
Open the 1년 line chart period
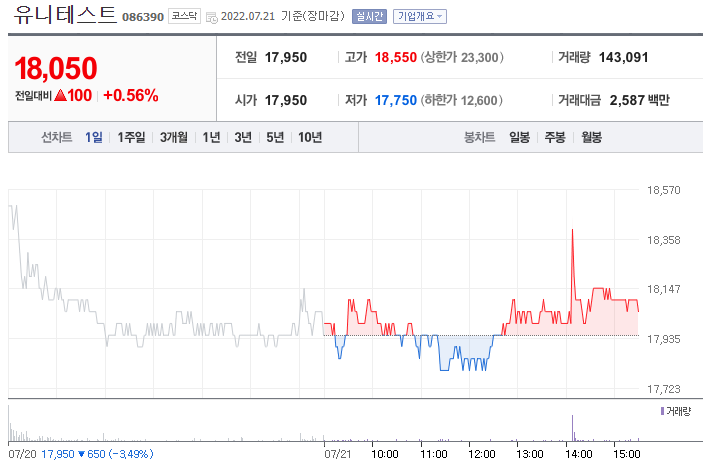(x=211, y=137)
